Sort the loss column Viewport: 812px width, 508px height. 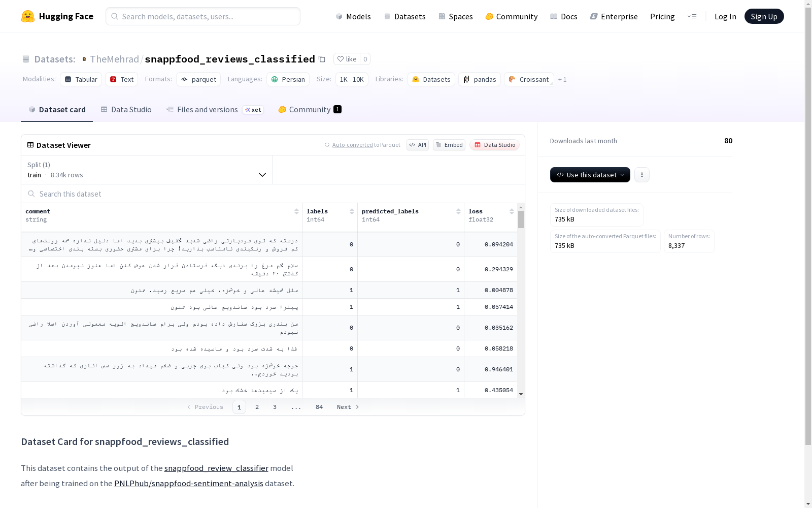(x=512, y=211)
